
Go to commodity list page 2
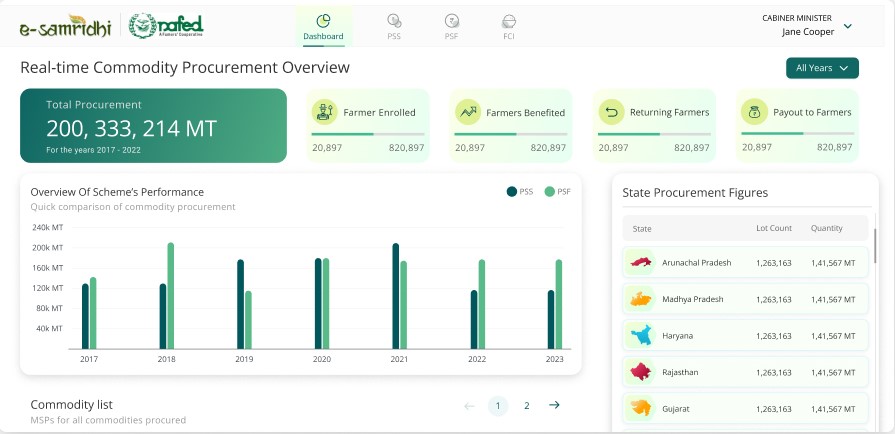[x=526, y=406]
